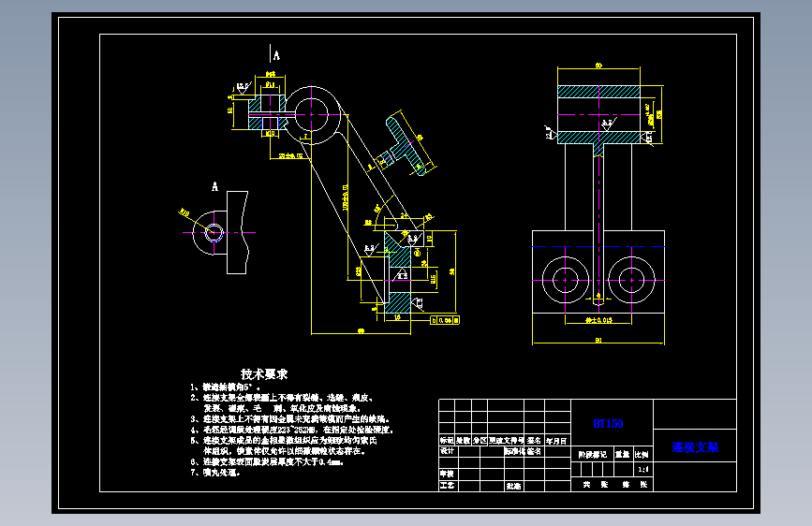
Task: Select technical requirement line 1 ending in 5°
Action: click(226, 387)
